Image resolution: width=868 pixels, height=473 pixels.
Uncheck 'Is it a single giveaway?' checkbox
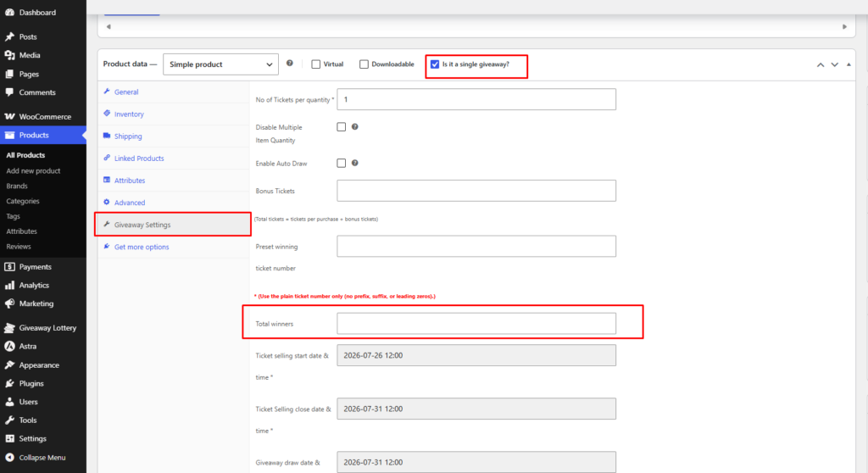click(435, 64)
